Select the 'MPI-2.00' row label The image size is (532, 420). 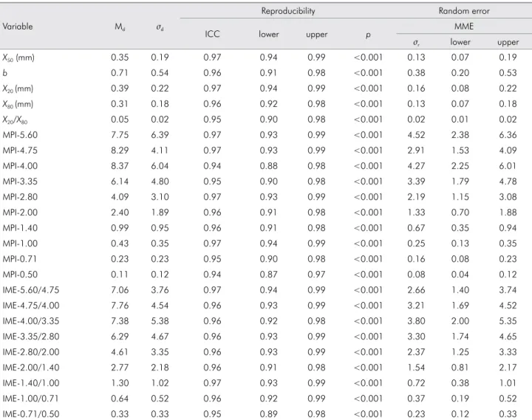click(20, 213)
